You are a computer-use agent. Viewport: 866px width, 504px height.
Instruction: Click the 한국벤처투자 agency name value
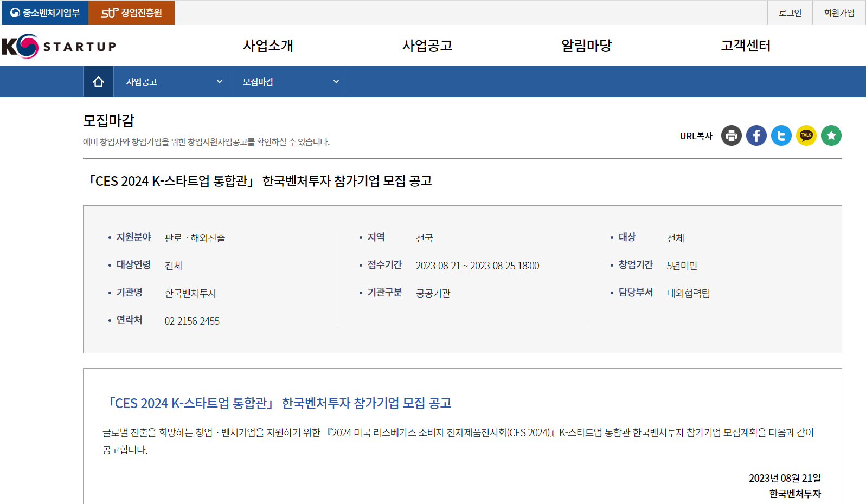(x=190, y=293)
